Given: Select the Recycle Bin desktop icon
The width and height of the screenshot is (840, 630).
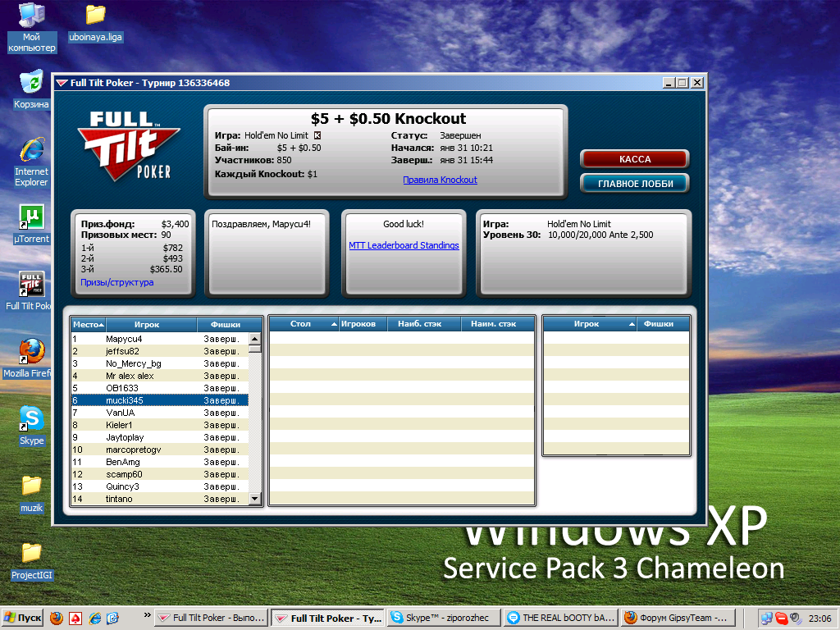Looking at the screenshot, I should 31,89.
